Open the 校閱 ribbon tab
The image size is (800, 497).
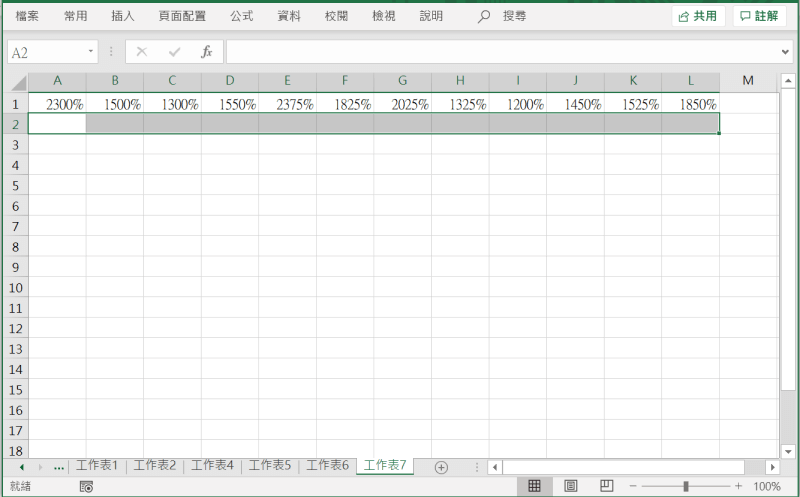pyautogui.click(x=336, y=16)
